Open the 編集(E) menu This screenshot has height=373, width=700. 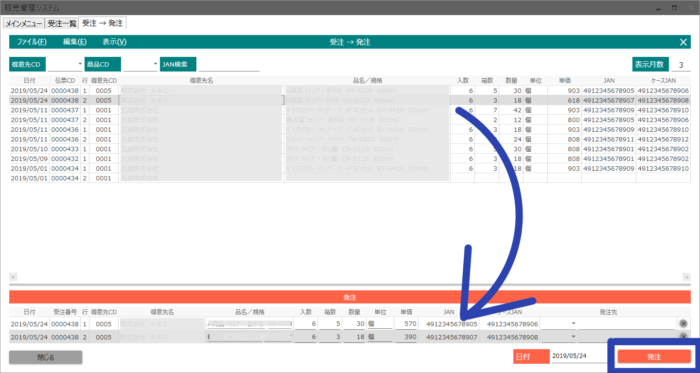(75, 42)
